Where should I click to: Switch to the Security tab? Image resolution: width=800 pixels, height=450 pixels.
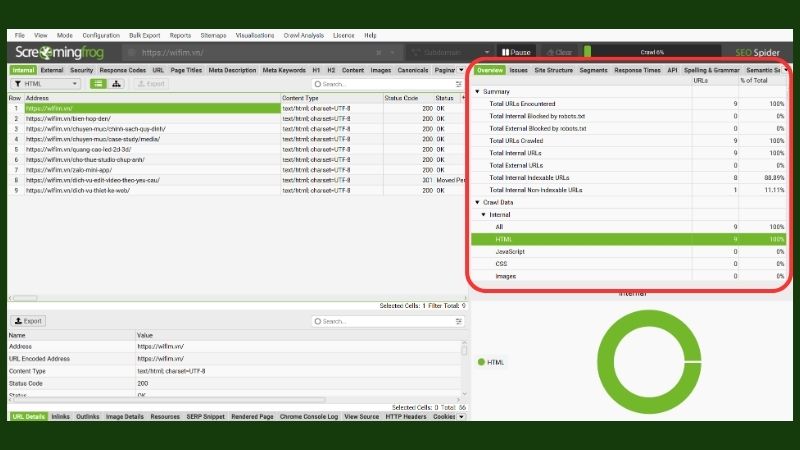point(82,70)
